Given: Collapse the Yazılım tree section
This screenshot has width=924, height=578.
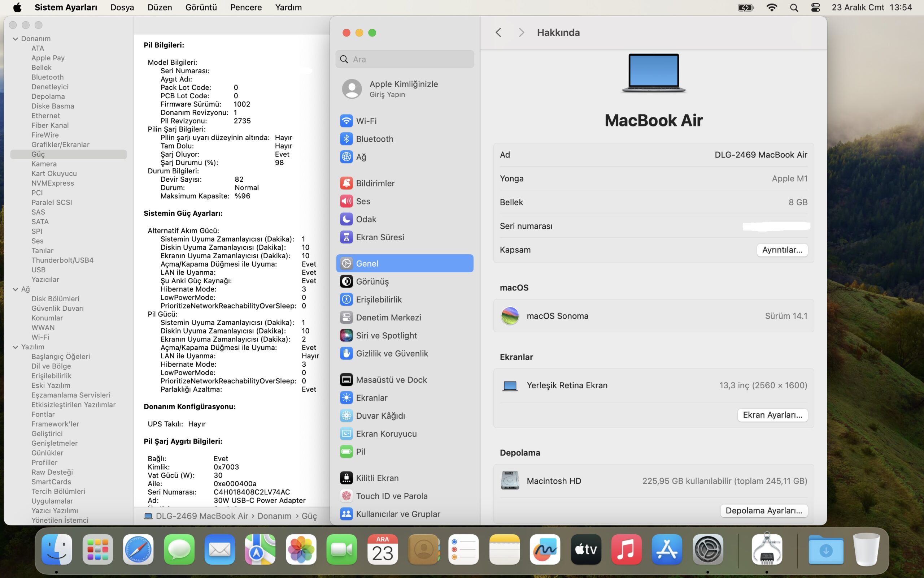Looking at the screenshot, I should 15,347.
